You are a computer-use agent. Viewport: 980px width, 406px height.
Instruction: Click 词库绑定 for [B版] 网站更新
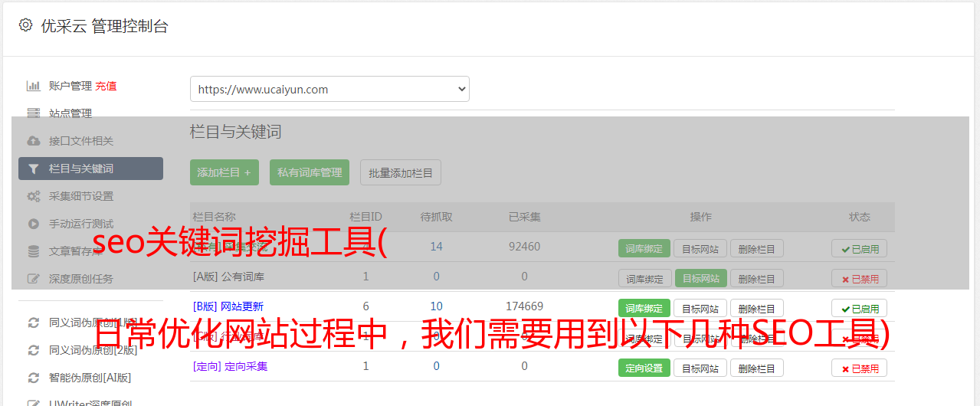coord(644,308)
